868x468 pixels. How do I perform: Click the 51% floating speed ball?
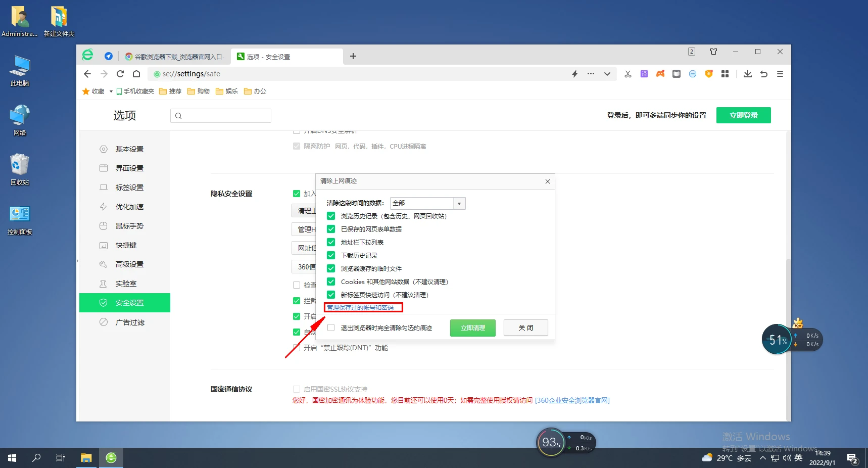pos(777,340)
